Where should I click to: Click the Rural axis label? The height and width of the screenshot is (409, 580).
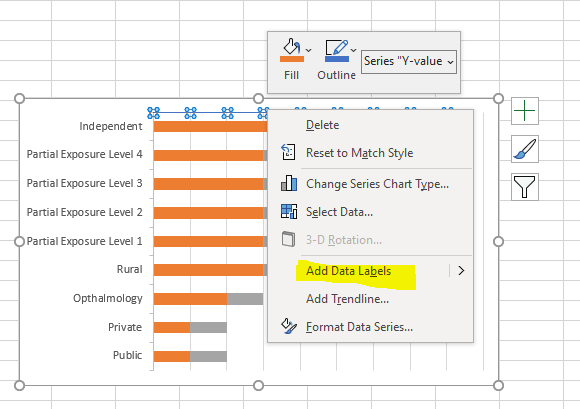[x=129, y=269]
